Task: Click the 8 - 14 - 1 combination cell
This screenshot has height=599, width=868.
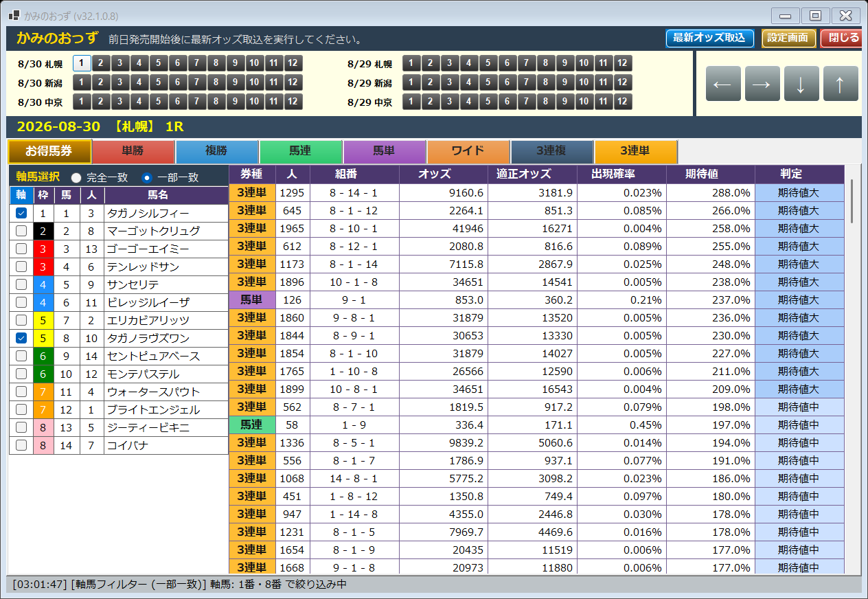Action: click(x=354, y=193)
